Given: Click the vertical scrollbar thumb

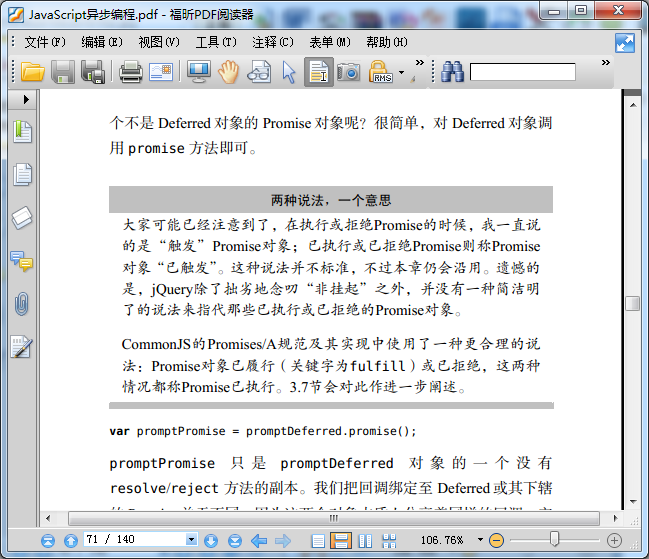Looking at the screenshot, I should 632,303.
